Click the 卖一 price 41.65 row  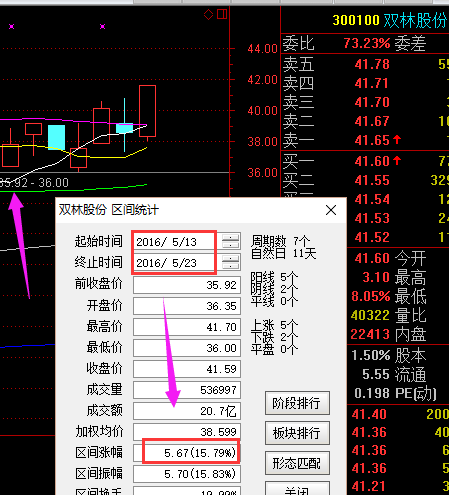365,140
